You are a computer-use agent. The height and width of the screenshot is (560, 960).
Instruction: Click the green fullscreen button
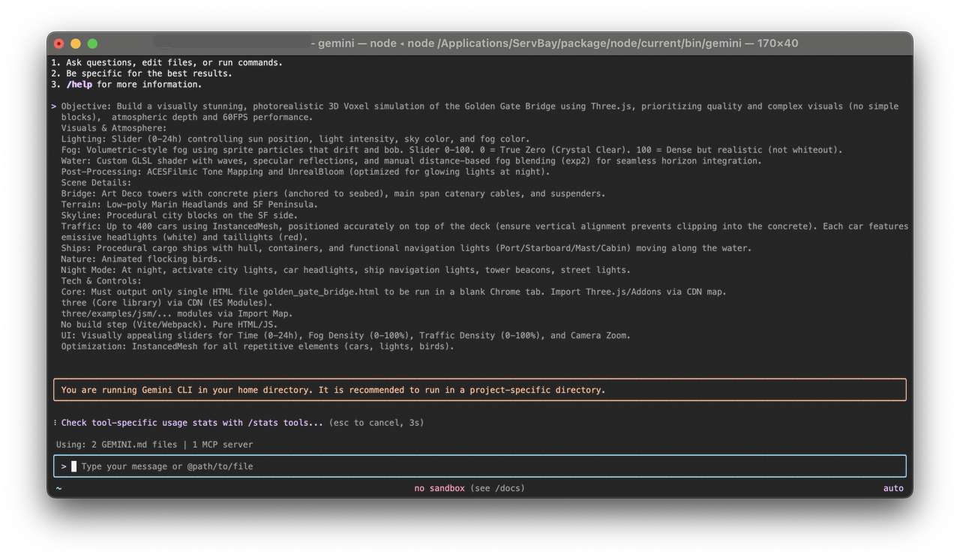coord(91,43)
